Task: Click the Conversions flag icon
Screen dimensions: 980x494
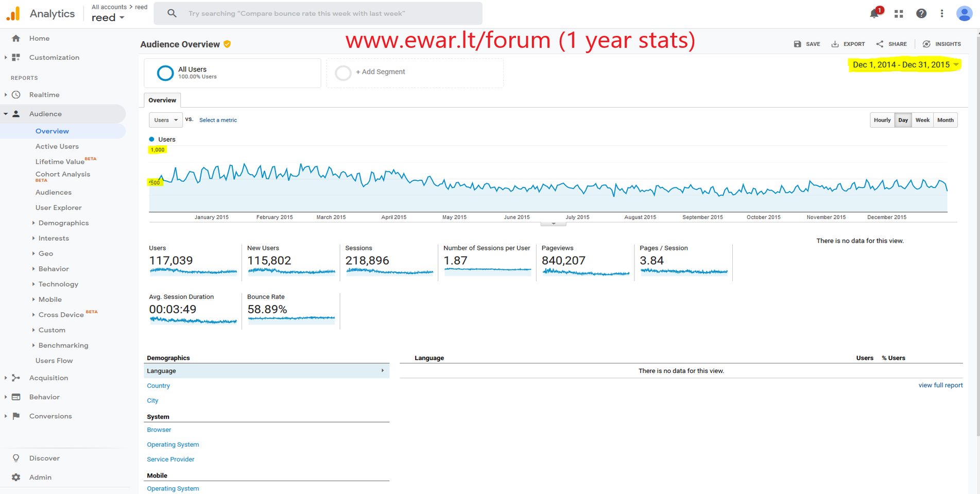Action: point(16,416)
